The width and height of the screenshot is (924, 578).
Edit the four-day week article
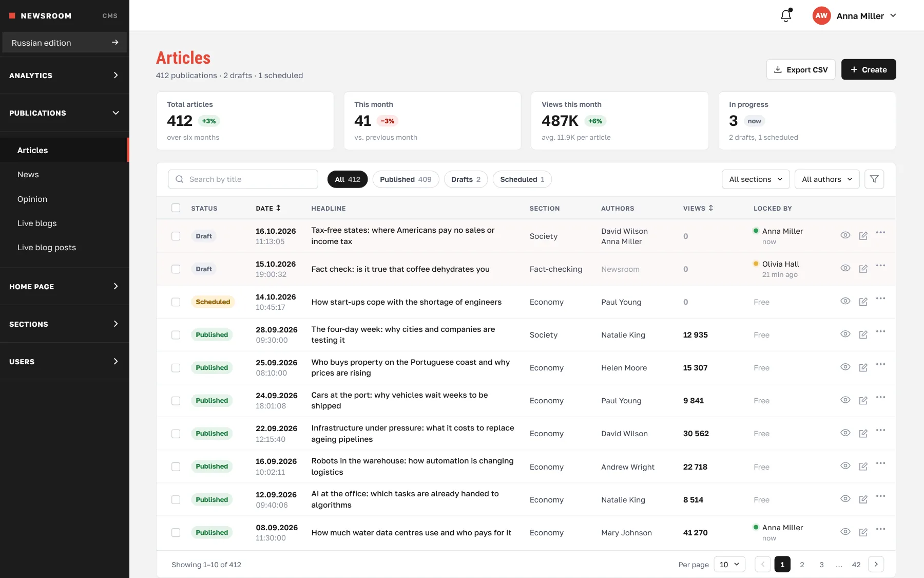coord(863,334)
